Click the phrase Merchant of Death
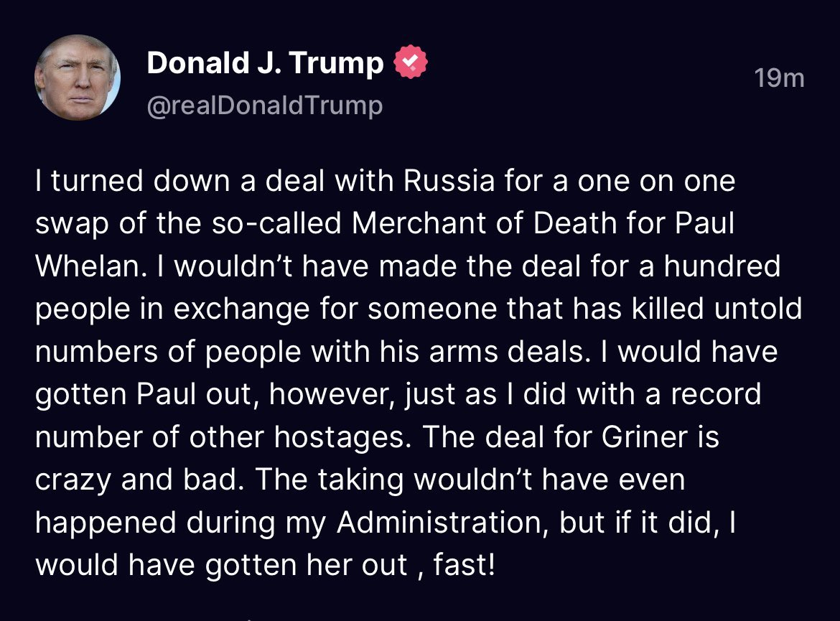Image resolution: width=840 pixels, height=621 pixels. (x=484, y=223)
